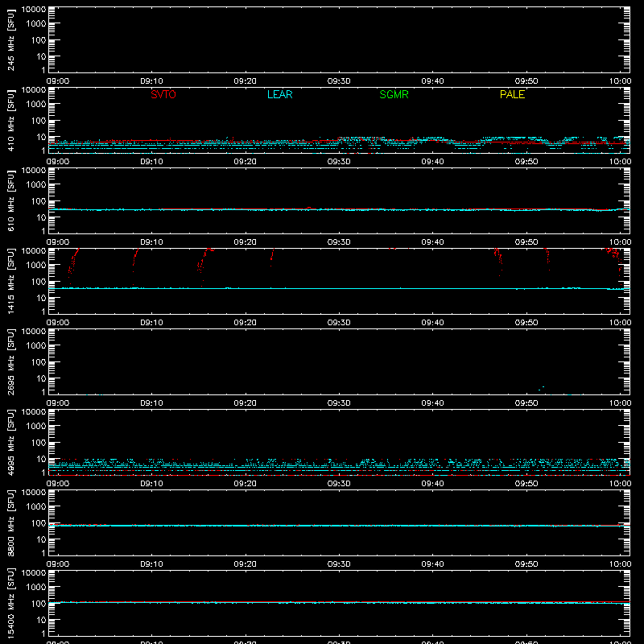Click the red SVTO station legend label
The image size is (644, 644).
(x=163, y=94)
